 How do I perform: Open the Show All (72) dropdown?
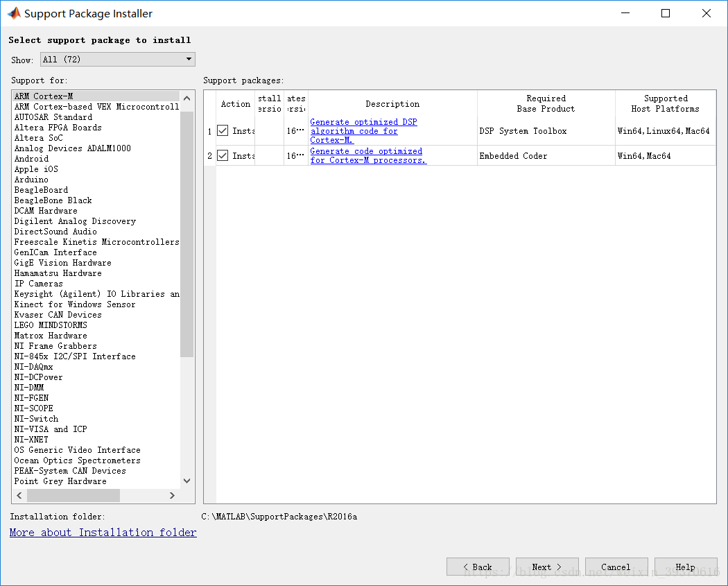(117, 60)
